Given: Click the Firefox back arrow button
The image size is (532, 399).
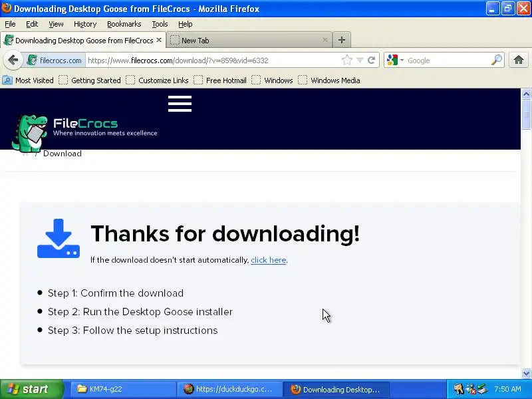Looking at the screenshot, I should pos(13,60).
